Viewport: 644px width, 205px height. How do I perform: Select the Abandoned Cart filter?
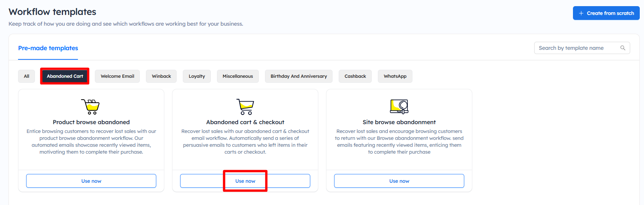point(65,76)
